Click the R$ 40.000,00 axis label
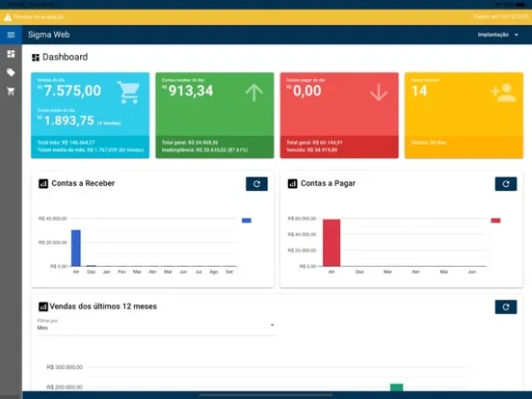This screenshot has width=532, height=399. tap(53, 219)
